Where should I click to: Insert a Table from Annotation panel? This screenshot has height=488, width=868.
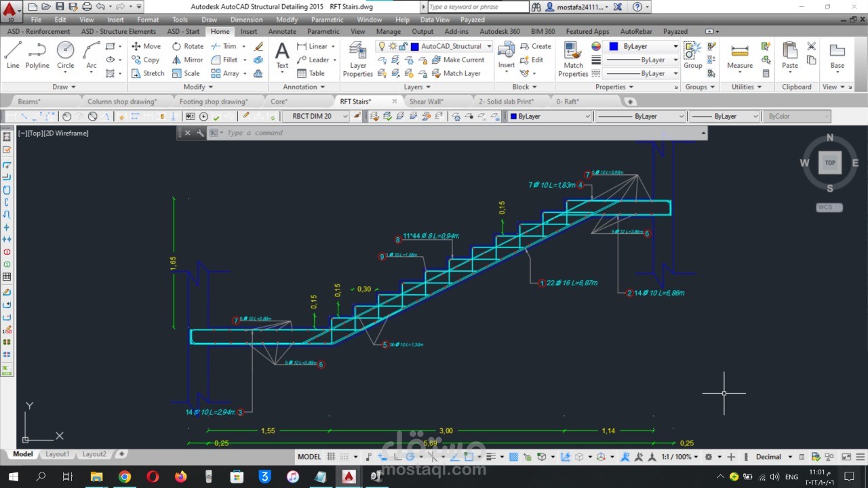[311, 73]
